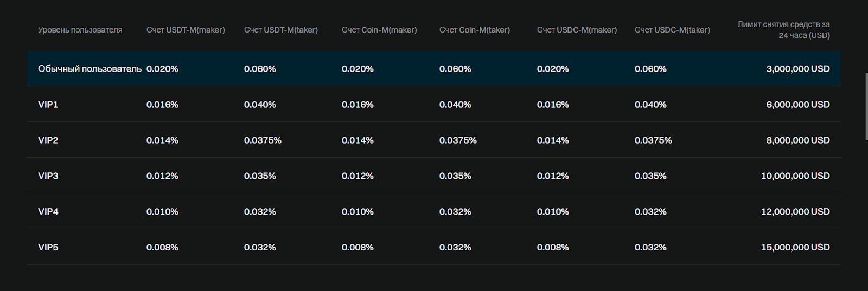868x291 pixels.
Task: Select the VIP5 level row label
Action: pyautogui.click(x=48, y=248)
